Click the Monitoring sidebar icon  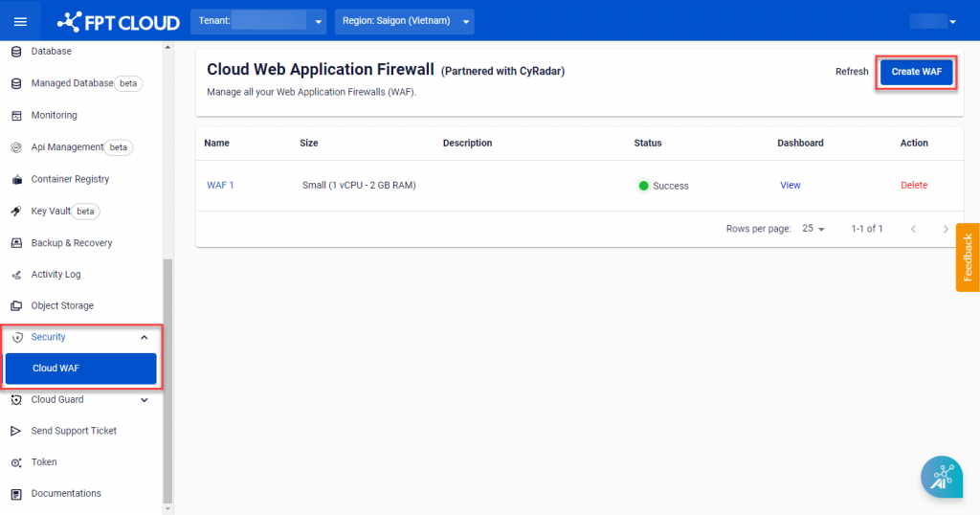(15, 116)
